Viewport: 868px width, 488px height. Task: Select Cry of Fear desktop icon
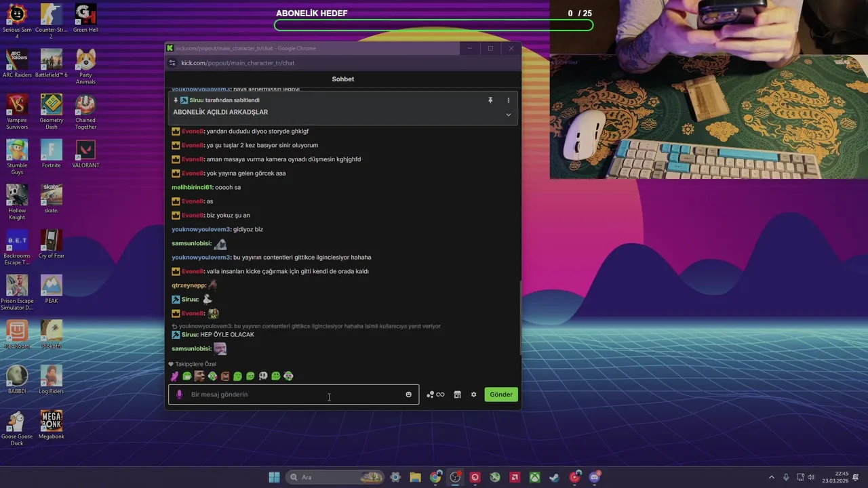(52, 244)
